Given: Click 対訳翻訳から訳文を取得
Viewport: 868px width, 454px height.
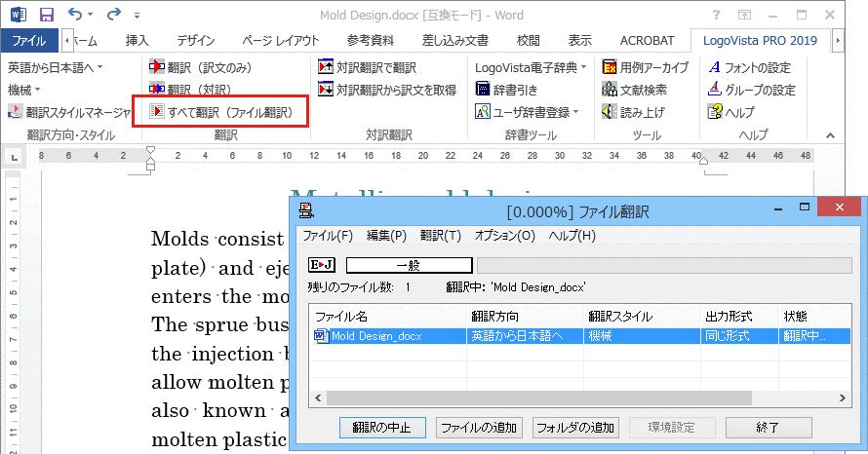Looking at the screenshot, I should click(387, 90).
